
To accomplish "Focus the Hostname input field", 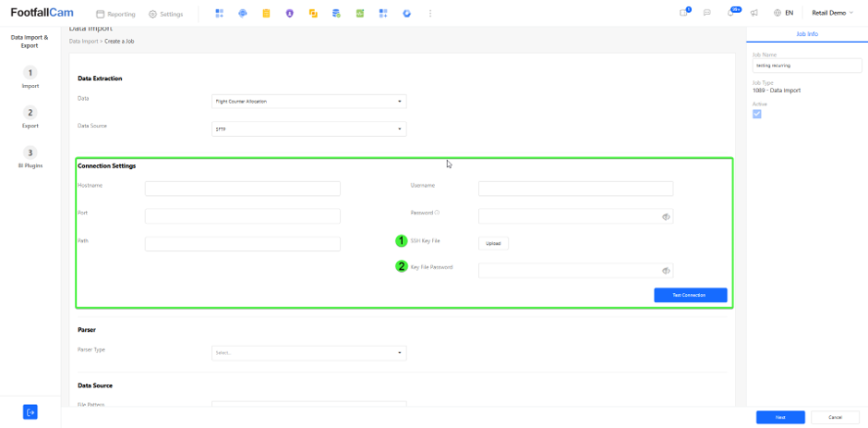I will coord(243,189).
